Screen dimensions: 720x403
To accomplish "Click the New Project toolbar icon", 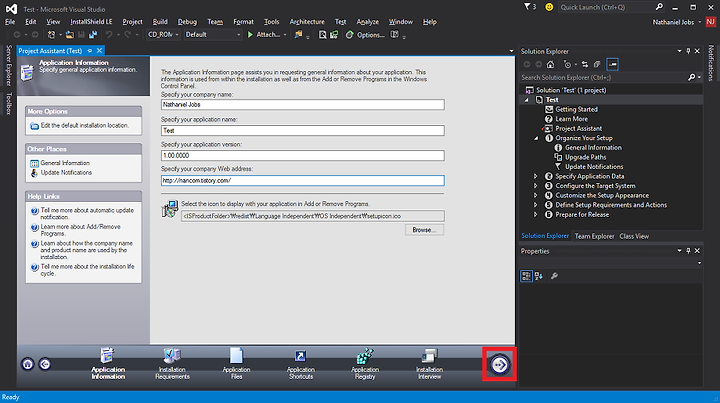I will click(51, 34).
